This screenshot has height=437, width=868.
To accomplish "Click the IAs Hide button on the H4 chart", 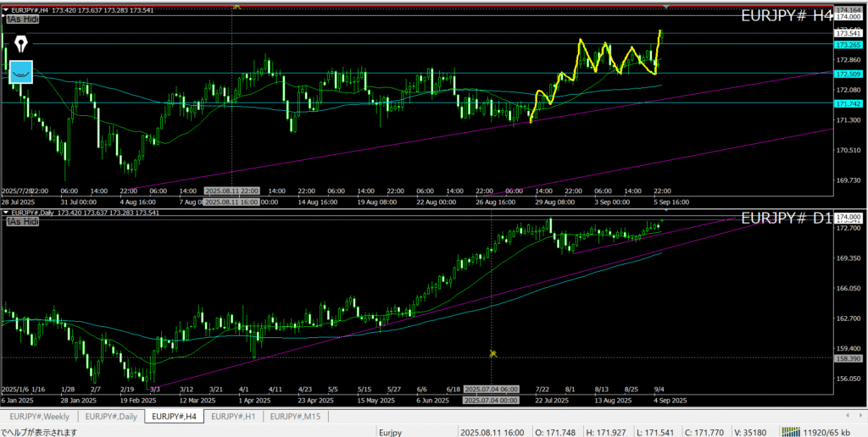I will tap(22, 19).
